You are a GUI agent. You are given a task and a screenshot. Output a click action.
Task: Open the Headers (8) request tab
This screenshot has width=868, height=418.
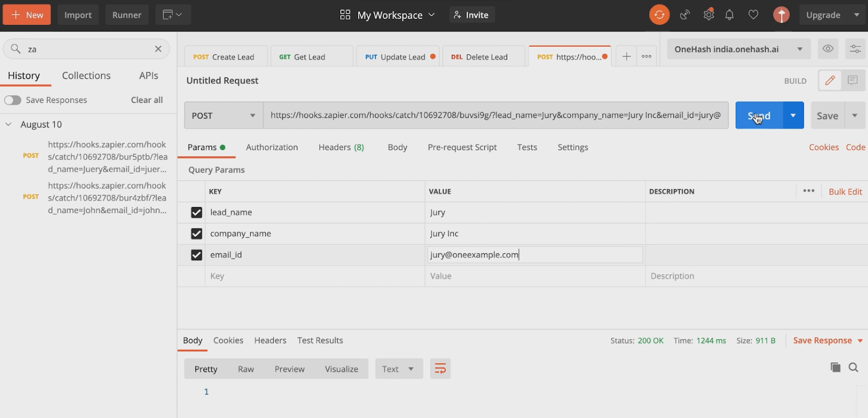341,147
